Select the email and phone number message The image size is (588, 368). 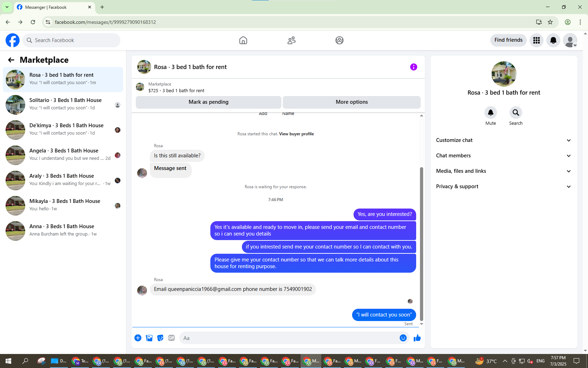233,289
